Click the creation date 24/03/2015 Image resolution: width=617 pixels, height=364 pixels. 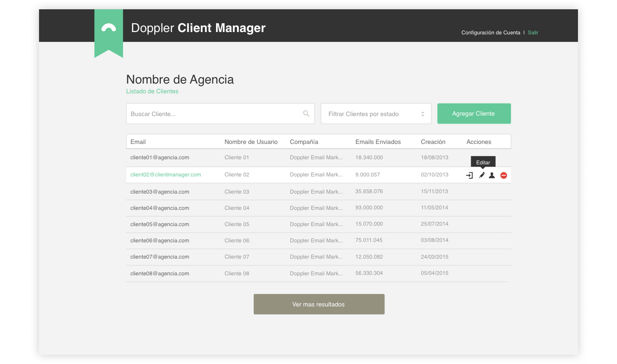pyautogui.click(x=435, y=257)
